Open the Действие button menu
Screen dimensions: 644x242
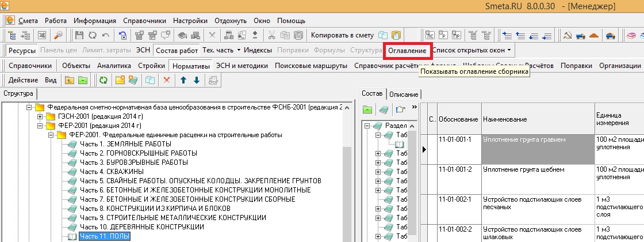coord(24,80)
